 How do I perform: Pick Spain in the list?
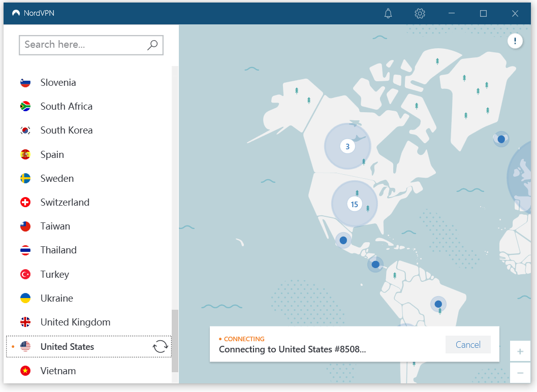(x=89, y=154)
